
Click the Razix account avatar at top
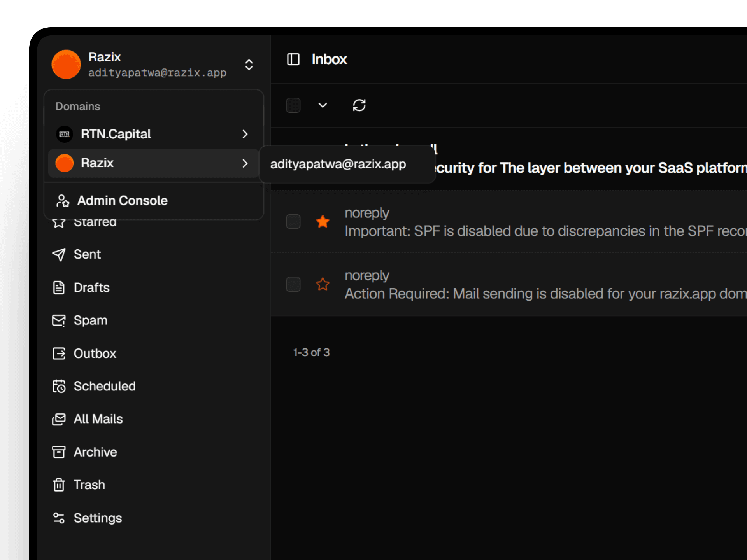click(66, 65)
